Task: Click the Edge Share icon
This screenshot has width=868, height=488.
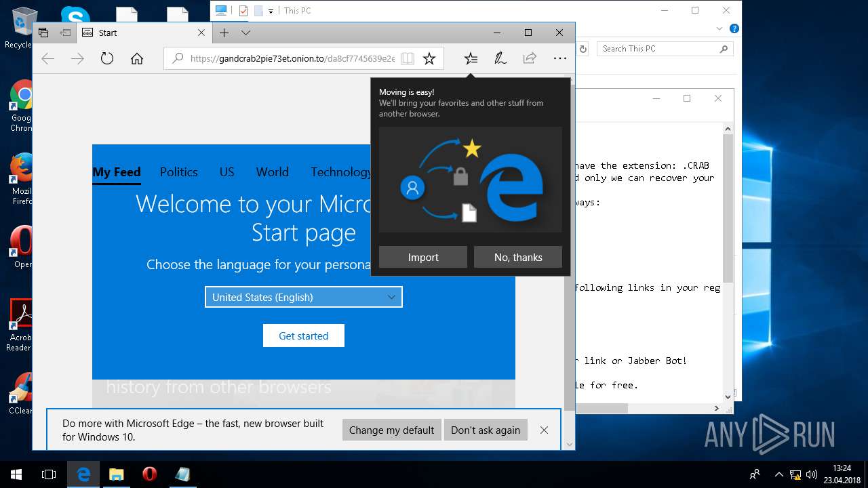Action: [x=530, y=59]
